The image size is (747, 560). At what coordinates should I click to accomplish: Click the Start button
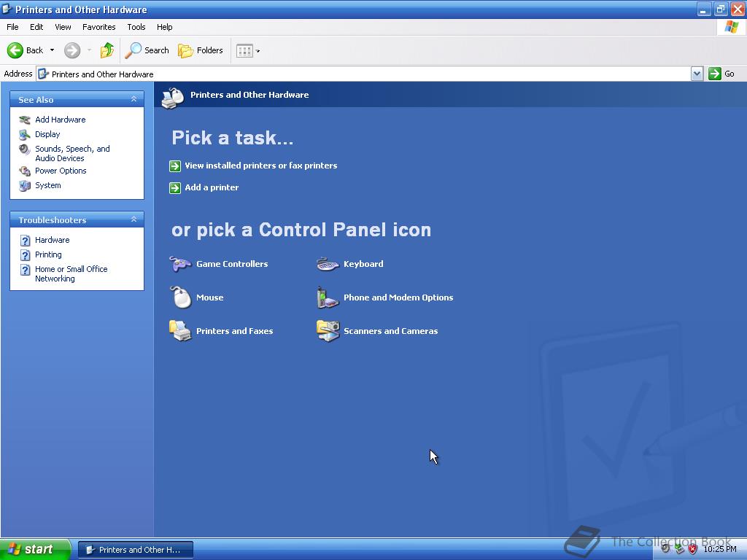[x=35, y=550]
